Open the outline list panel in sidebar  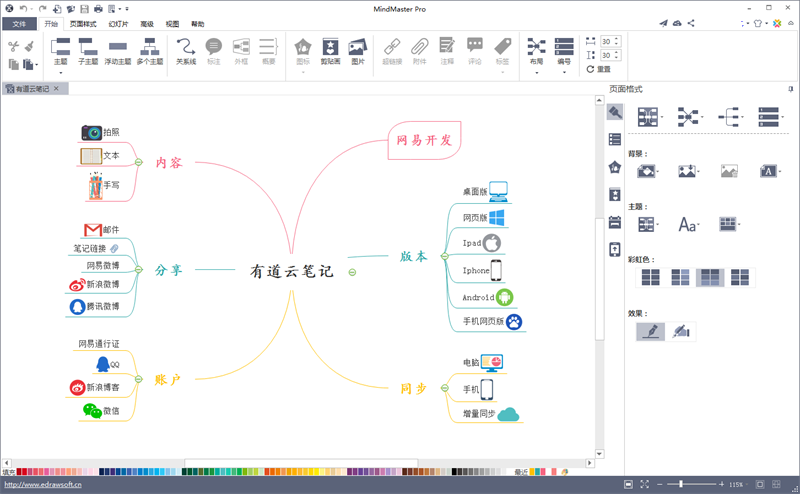point(615,139)
